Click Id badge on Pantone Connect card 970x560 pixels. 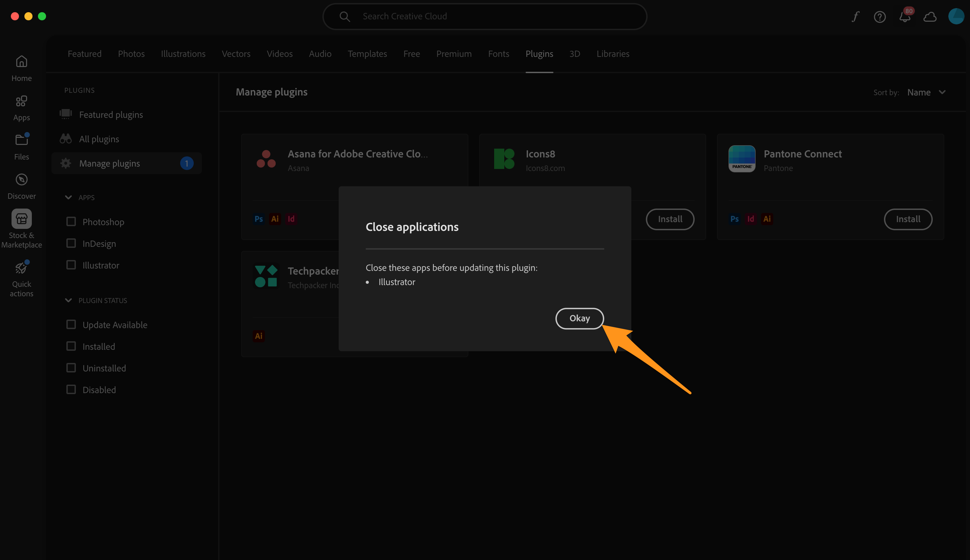(x=751, y=219)
